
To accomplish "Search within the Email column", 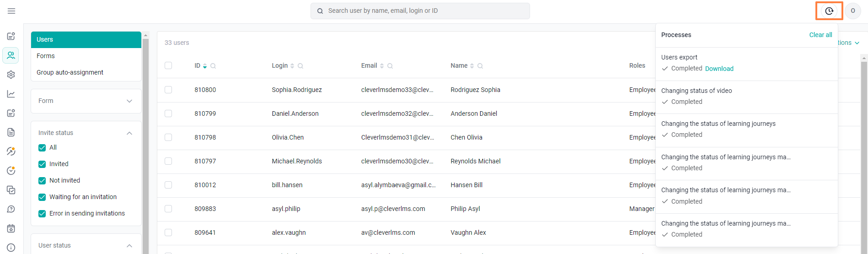I will [390, 66].
